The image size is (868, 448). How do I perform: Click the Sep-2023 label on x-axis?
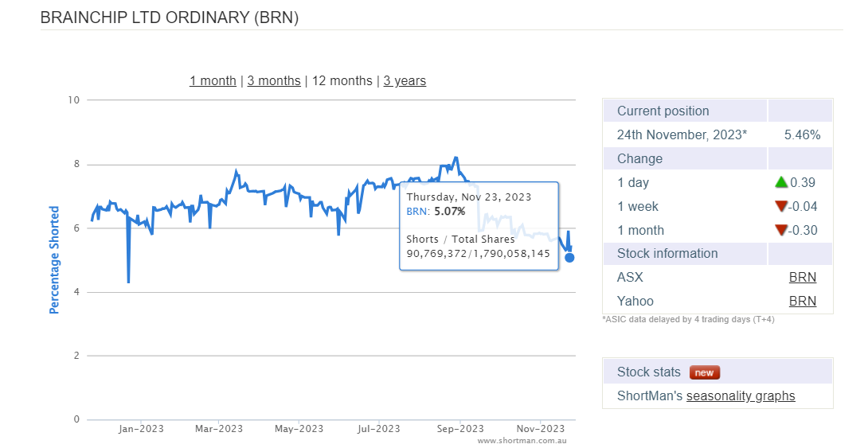point(460,429)
